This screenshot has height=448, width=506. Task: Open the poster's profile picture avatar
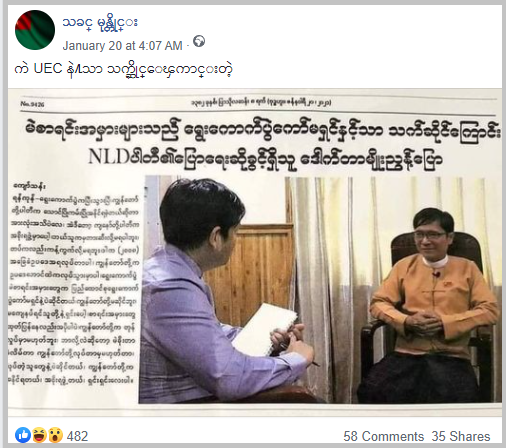click(x=35, y=30)
